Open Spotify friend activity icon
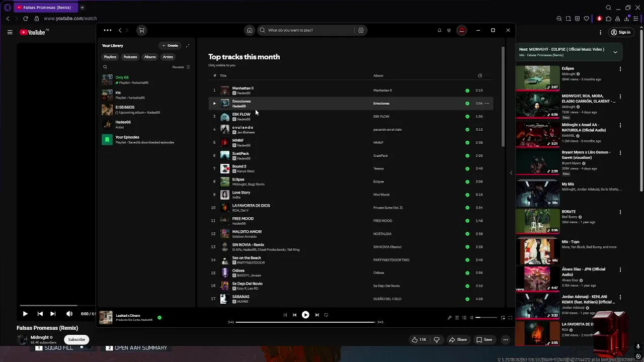The width and height of the screenshot is (644, 362). pyautogui.click(x=449, y=30)
